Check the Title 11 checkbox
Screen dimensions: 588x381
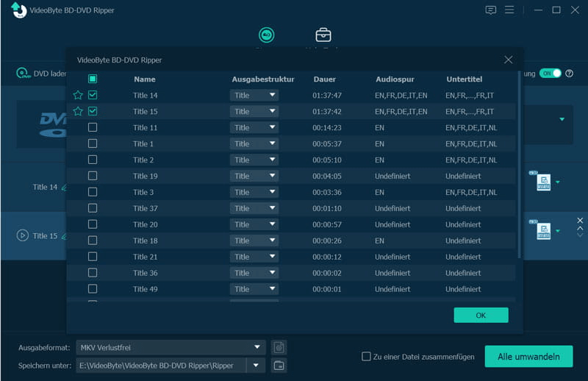[x=93, y=127]
